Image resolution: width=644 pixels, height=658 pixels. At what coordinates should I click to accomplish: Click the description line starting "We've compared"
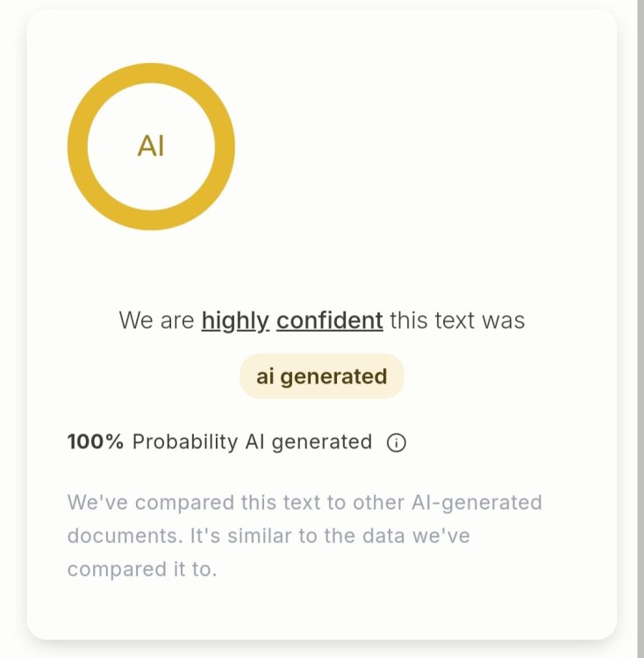[x=304, y=503]
